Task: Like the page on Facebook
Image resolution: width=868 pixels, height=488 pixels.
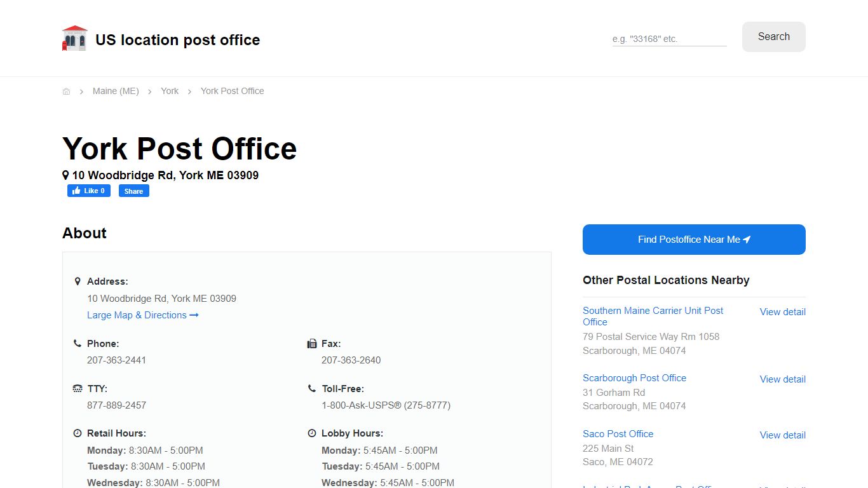Action: click(89, 191)
